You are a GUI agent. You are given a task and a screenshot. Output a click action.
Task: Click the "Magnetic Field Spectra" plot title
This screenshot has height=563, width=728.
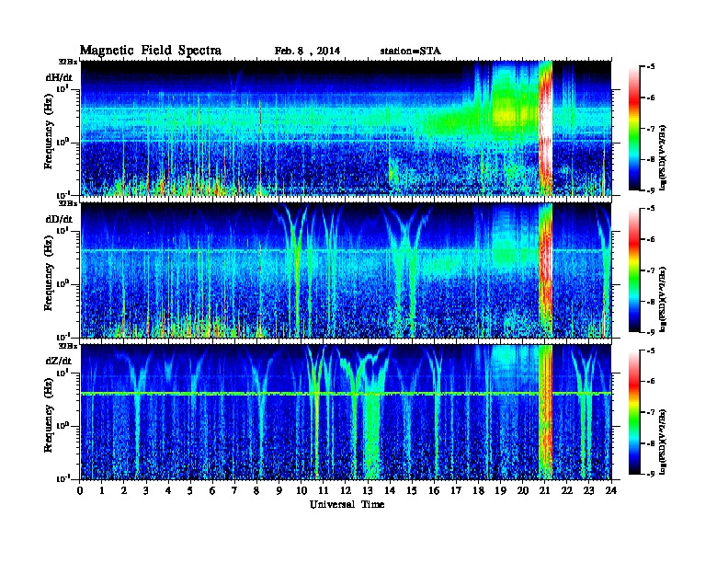(150, 51)
